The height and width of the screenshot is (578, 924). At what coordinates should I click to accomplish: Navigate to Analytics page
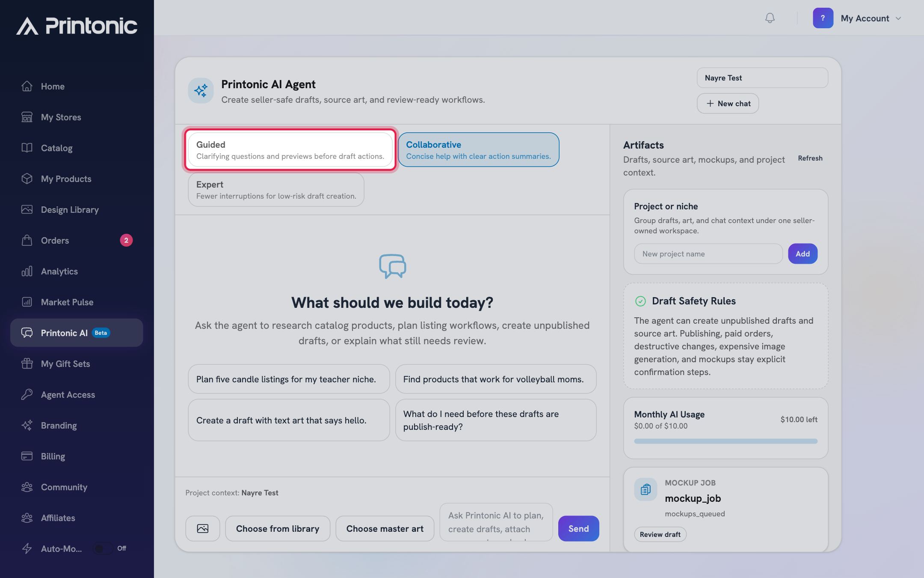(77, 271)
